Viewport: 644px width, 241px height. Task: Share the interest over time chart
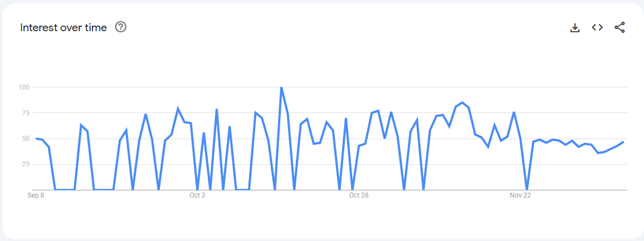click(619, 27)
